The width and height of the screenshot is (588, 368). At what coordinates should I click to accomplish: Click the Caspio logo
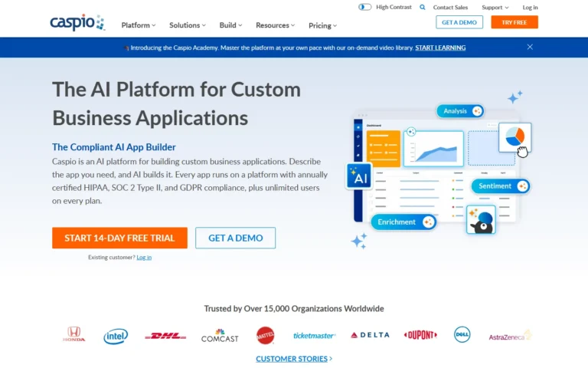[x=77, y=22]
